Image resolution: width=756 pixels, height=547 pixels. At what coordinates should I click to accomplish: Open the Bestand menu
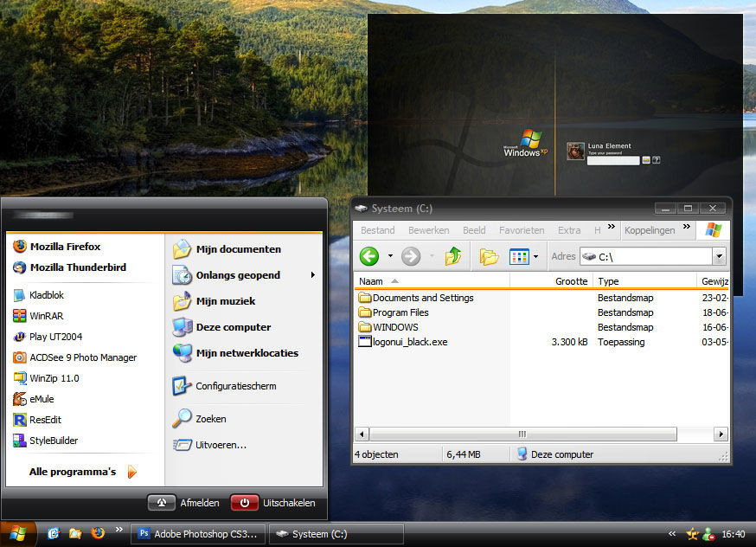coord(377,230)
